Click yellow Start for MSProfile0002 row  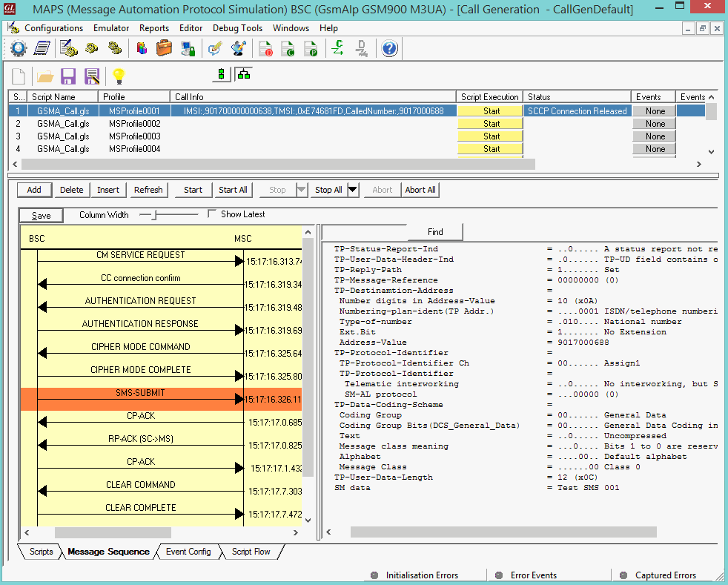coord(490,124)
